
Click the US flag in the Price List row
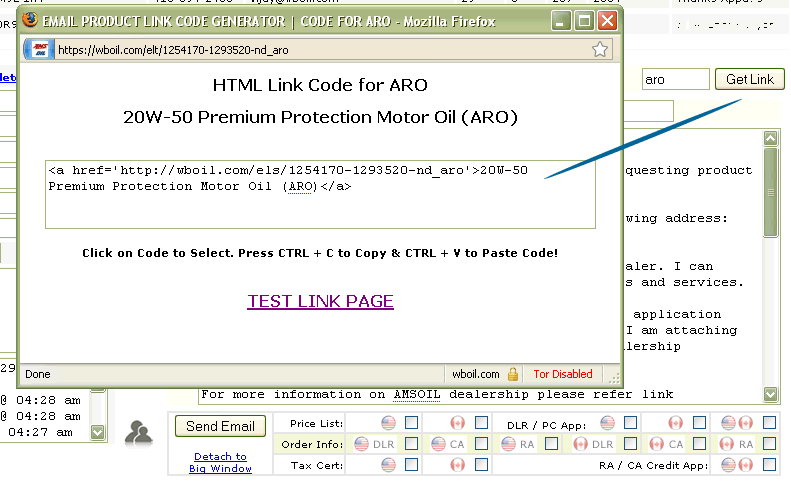(388, 422)
